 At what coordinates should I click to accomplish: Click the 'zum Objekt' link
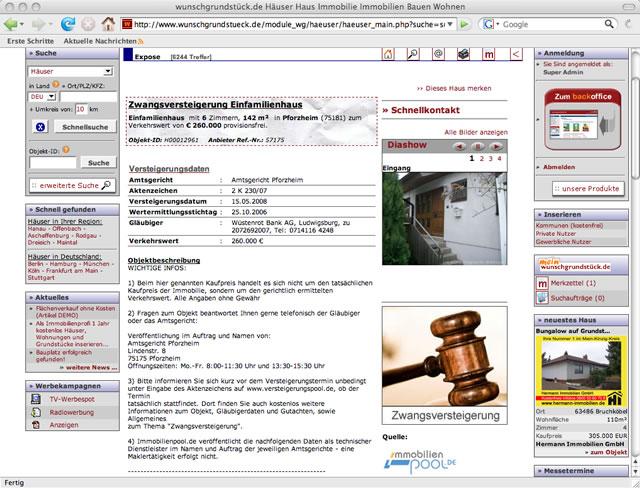tap(606, 452)
